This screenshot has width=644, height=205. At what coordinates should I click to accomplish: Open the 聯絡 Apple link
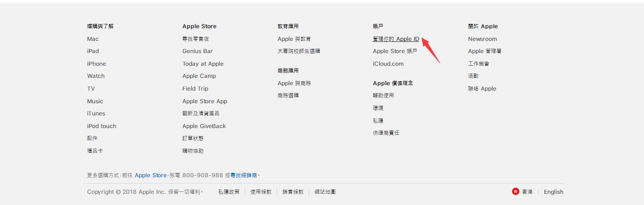point(482,89)
